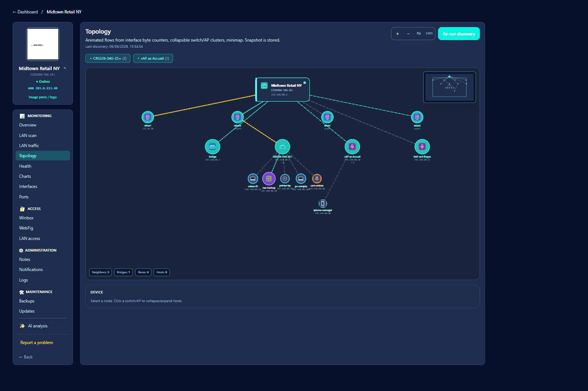Screen dimensions: 588x391
Task: Click the cam-entree camera host icon
Action: pyautogui.click(x=317, y=179)
